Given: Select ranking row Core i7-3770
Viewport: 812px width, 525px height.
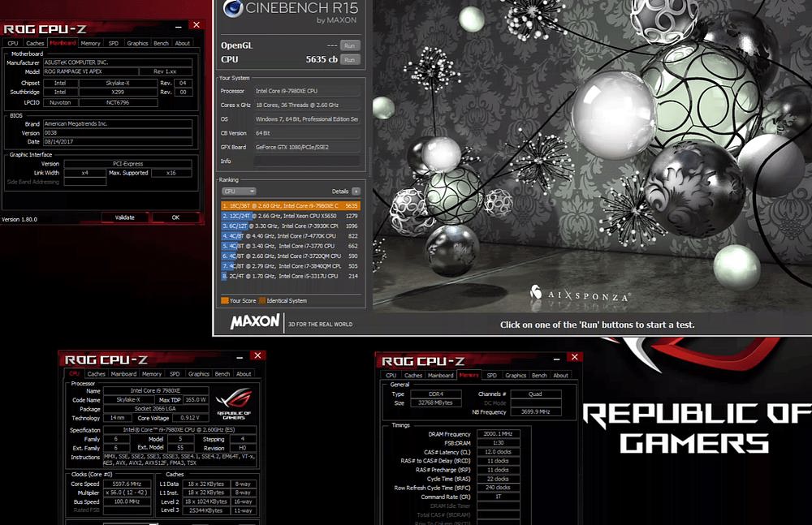Looking at the screenshot, I should tap(291, 246).
